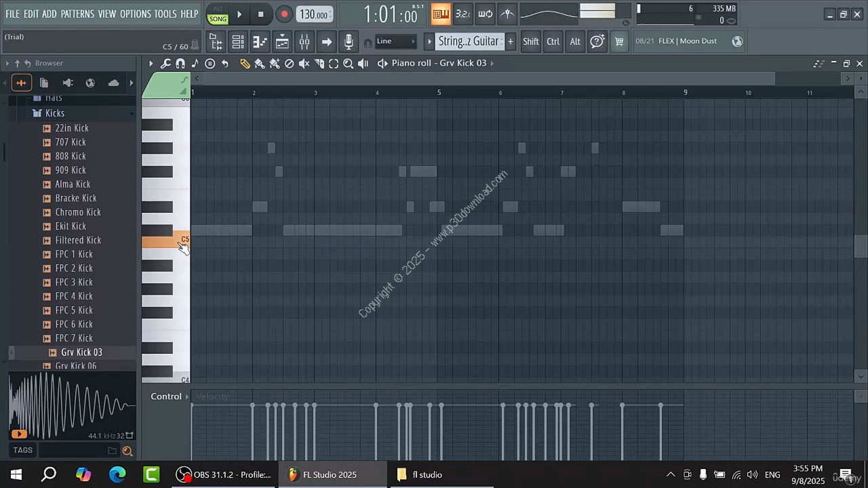
Task: Select the pencil Draw tool
Action: (x=245, y=63)
